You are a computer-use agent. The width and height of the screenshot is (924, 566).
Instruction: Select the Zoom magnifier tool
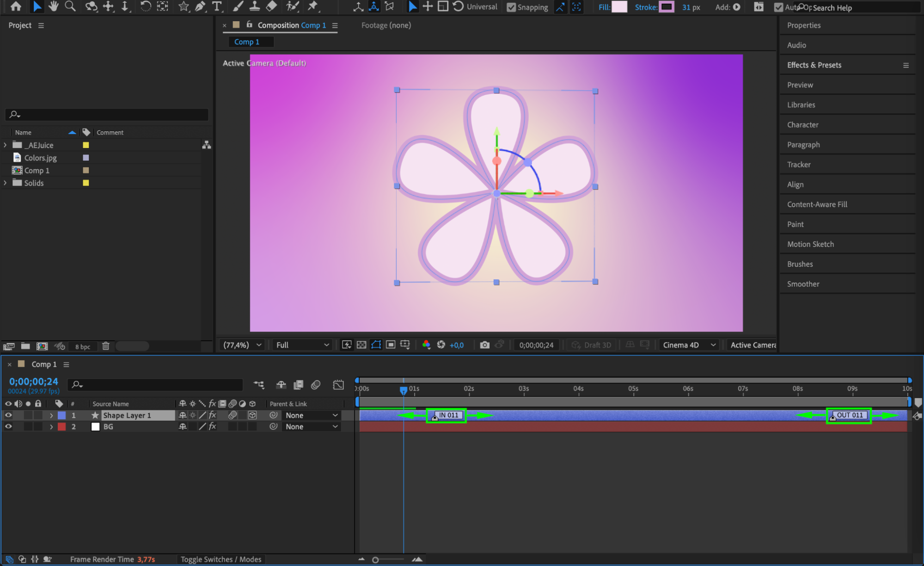pos(70,6)
